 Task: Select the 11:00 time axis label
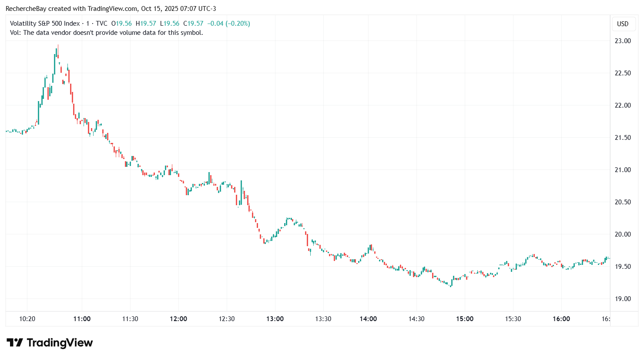pyautogui.click(x=82, y=319)
